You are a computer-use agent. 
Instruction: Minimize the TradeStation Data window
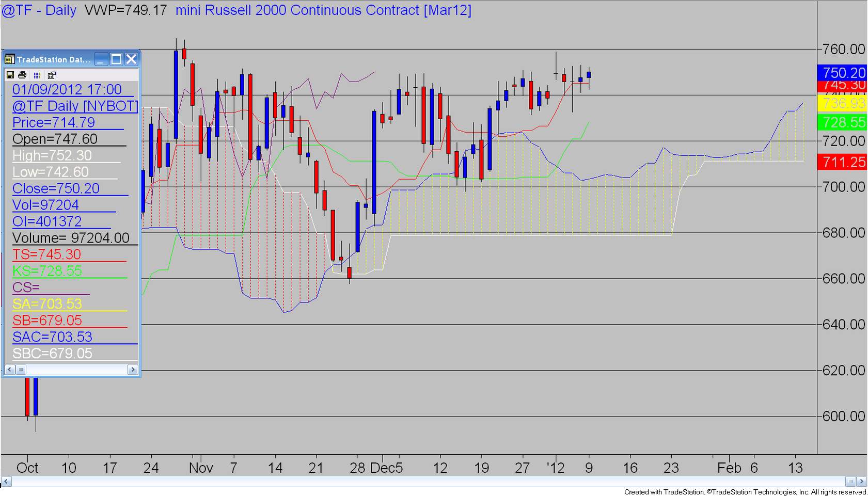[101, 59]
